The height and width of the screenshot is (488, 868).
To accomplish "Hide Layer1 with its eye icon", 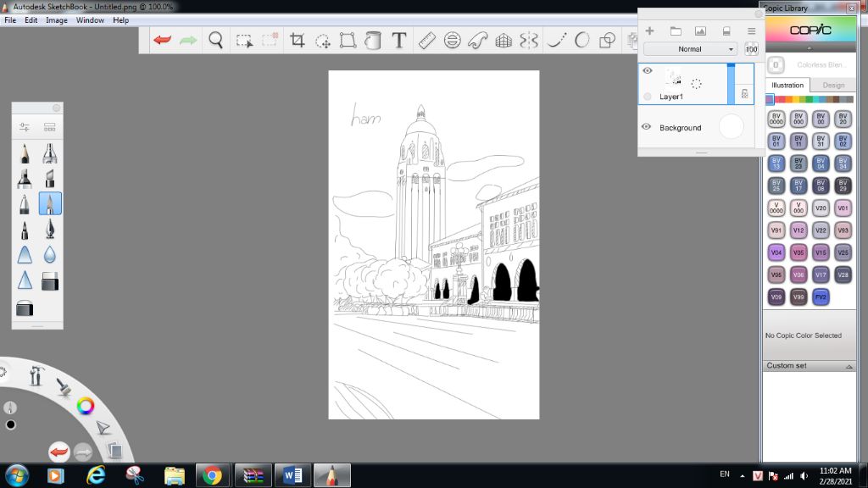I will [x=647, y=71].
